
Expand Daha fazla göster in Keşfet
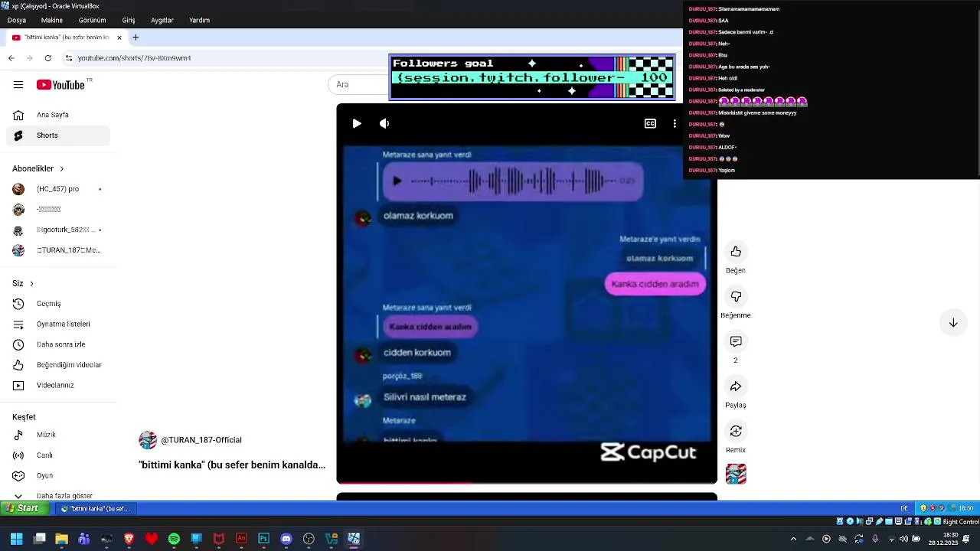(58, 496)
